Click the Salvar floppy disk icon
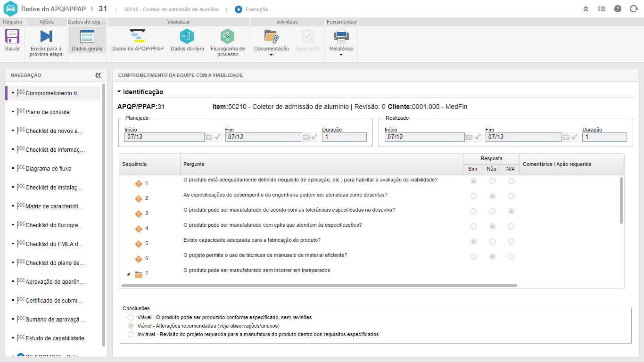Image resolution: width=644 pixels, height=362 pixels. click(12, 37)
